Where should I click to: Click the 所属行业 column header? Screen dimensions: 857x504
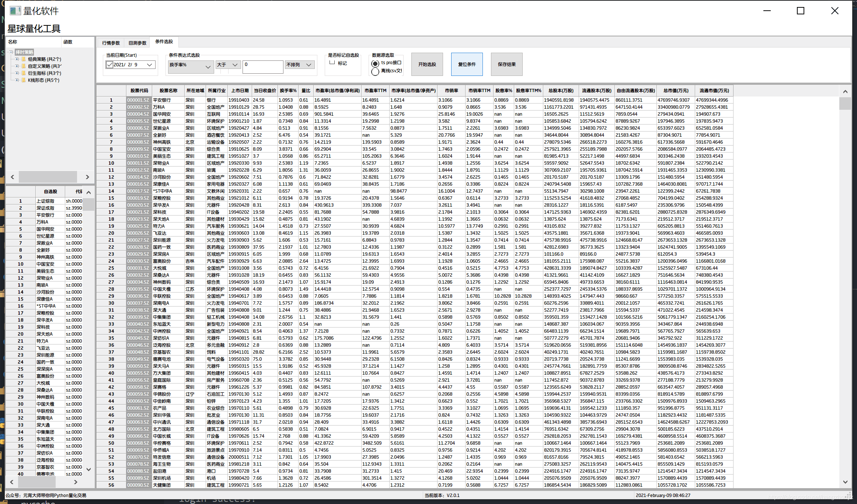pyautogui.click(x=216, y=91)
